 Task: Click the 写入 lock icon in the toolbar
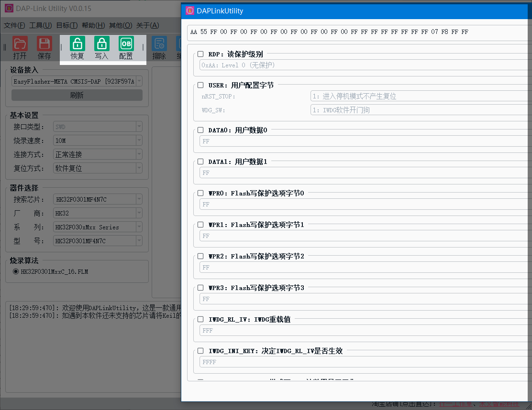tap(102, 43)
